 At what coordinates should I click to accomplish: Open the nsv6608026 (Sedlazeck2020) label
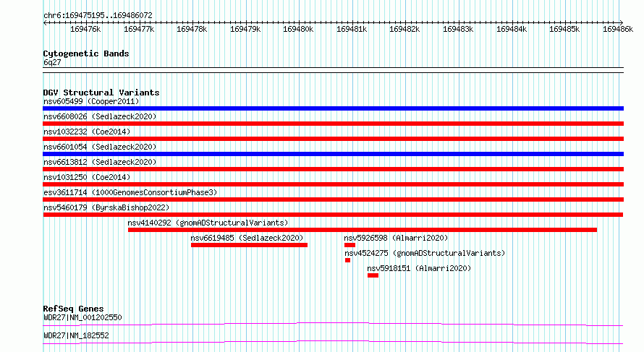pyautogui.click(x=100, y=116)
